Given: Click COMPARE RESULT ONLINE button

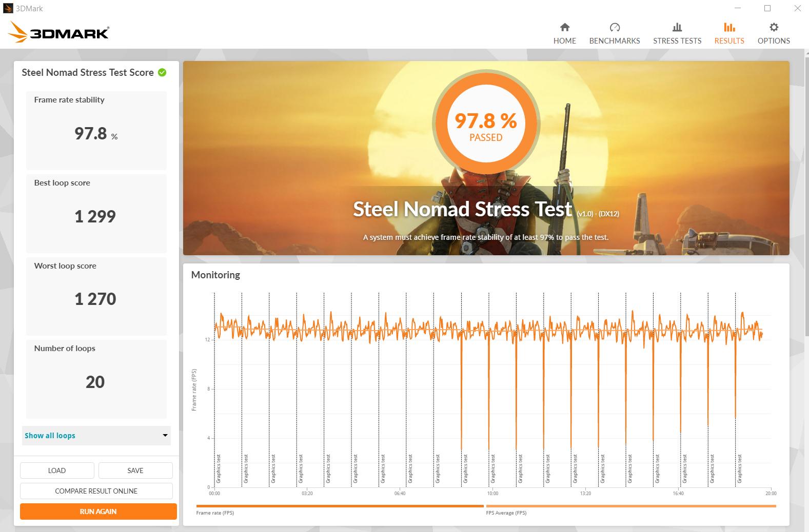Looking at the screenshot, I should coord(96,491).
